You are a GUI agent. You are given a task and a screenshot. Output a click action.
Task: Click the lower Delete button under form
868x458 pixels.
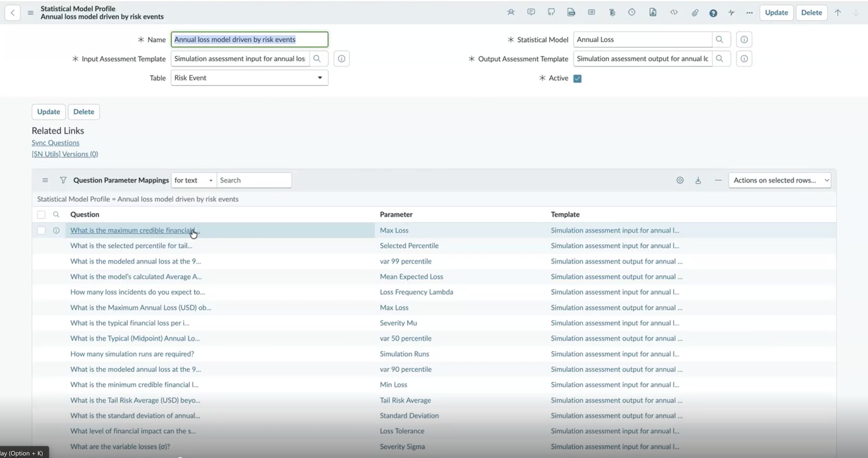84,112
